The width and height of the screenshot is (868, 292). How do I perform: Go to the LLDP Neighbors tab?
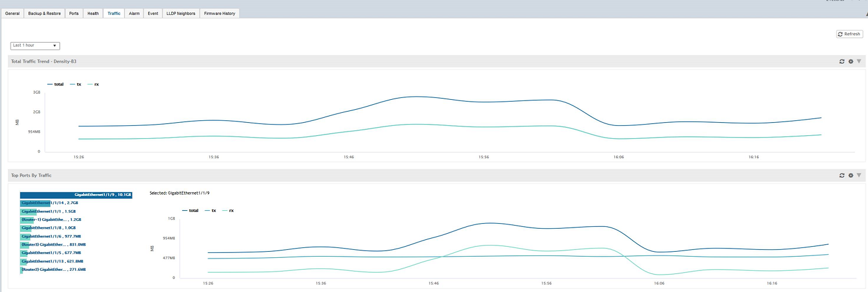coord(180,13)
